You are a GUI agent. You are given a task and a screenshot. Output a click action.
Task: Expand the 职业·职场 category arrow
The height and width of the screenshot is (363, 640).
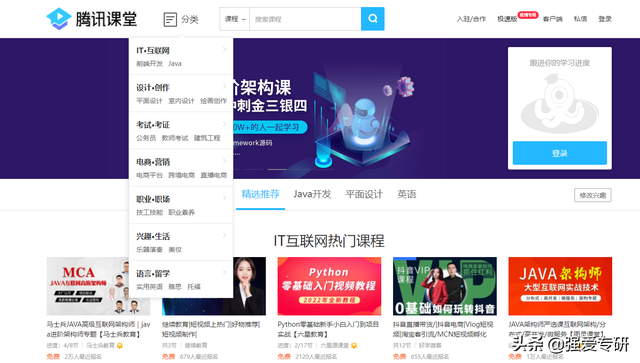[x=224, y=198]
